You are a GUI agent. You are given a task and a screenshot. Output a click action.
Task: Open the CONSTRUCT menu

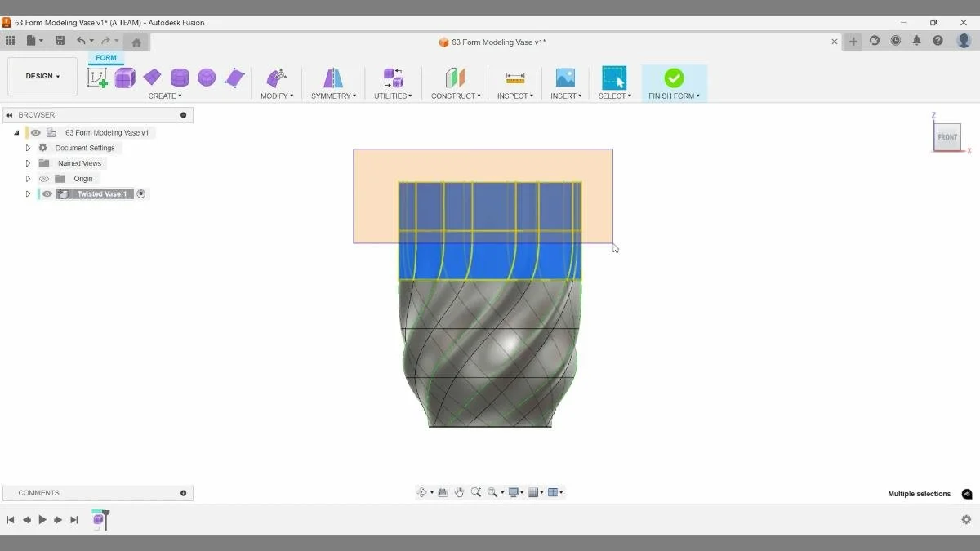(456, 96)
